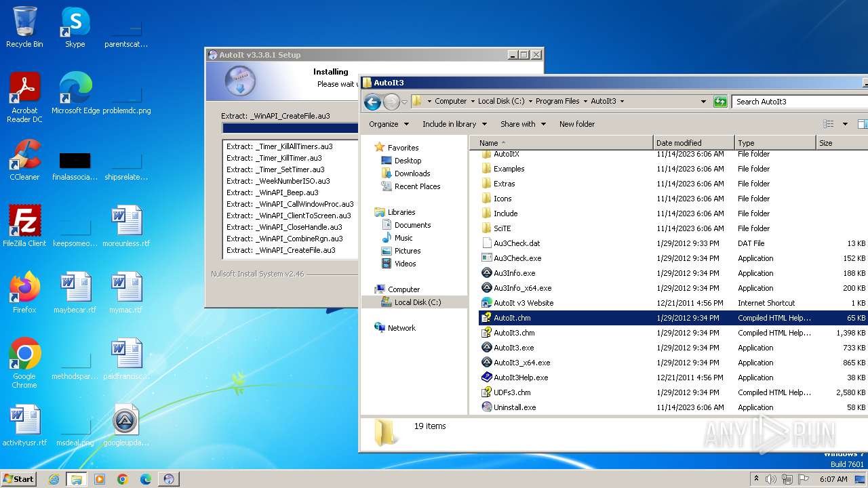Launch Skype from the desktop
Screen dimensions: 868x488
pos(75,27)
